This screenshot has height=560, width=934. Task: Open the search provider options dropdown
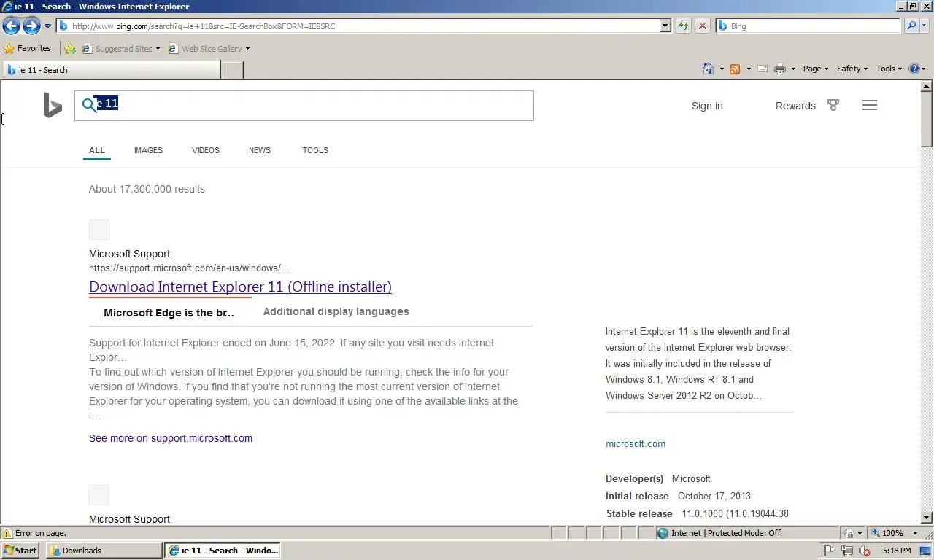click(x=924, y=26)
